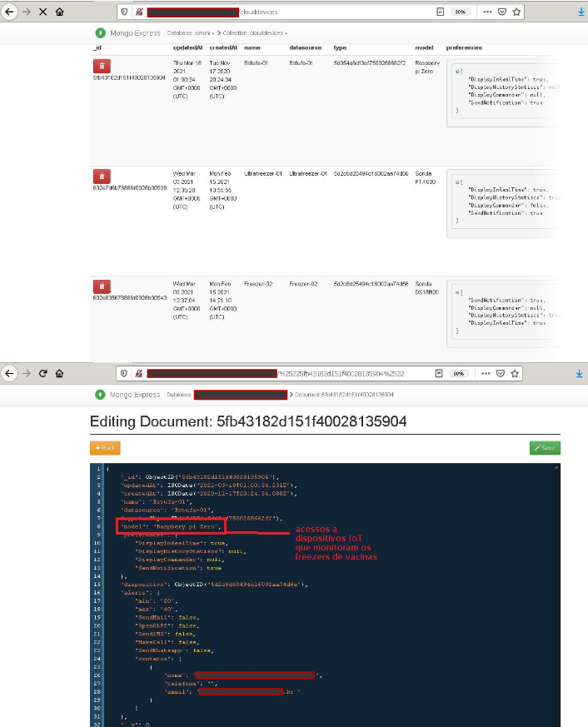This screenshot has height=727, width=588.
Task: Sort by the updatedAt column header
Action: click(187, 47)
